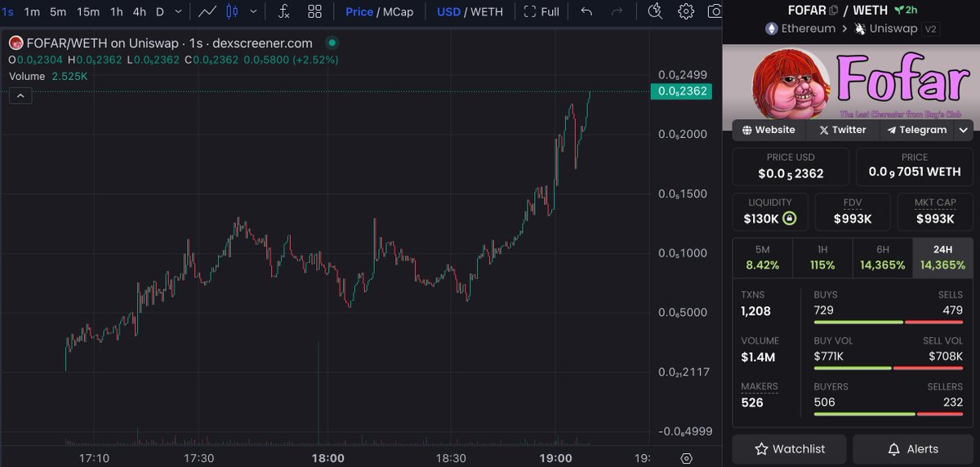The height and width of the screenshot is (467, 980).
Task: Open the Fofar banner image
Action: [852, 82]
